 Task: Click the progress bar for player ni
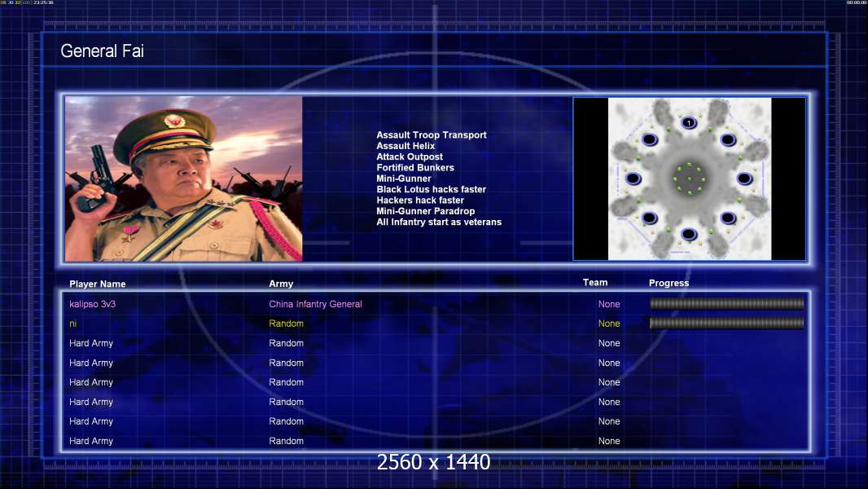pos(726,324)
